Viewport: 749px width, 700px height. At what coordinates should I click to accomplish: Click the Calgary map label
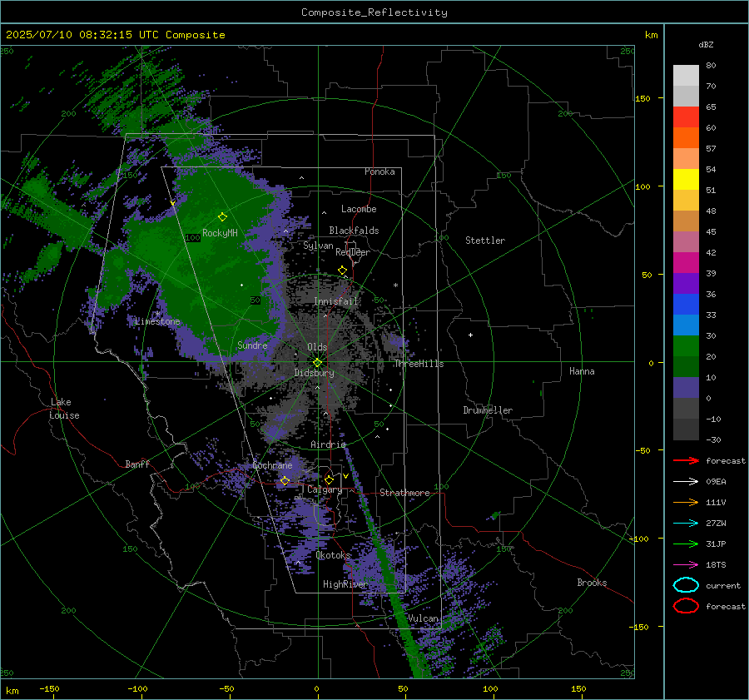click(x=325, y=489)
